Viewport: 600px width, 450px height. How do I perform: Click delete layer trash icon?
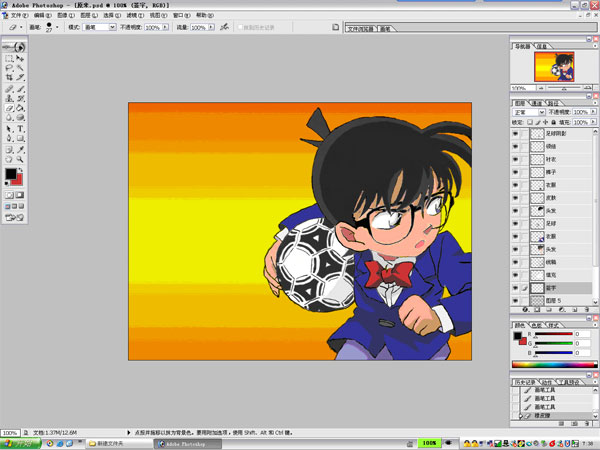pos(587,310)
